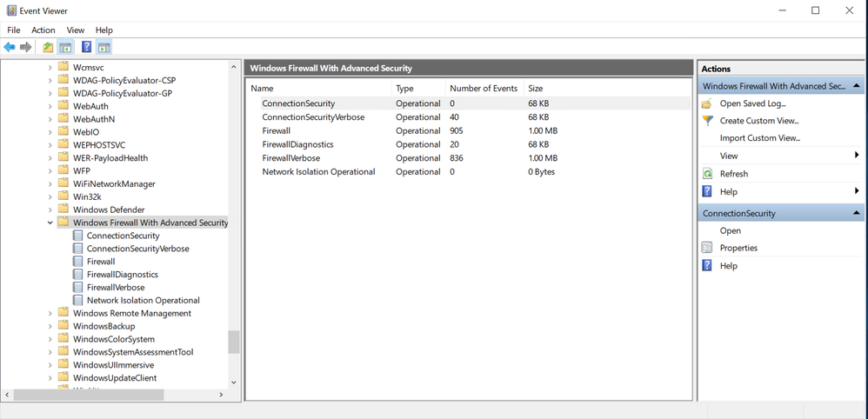Screen dimensions: 868x419
Task: Expand the WiFiNetworkManager tree node
Action: (50, 183)
